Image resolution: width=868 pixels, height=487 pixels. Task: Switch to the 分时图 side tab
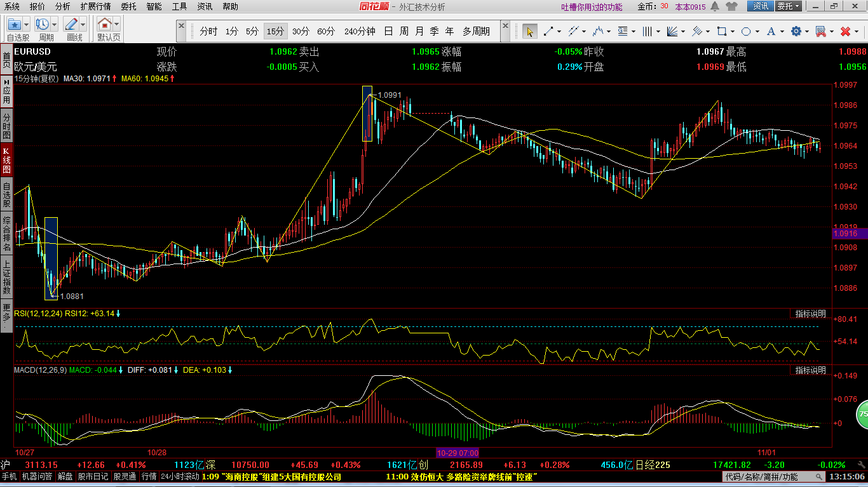[6, 126]
